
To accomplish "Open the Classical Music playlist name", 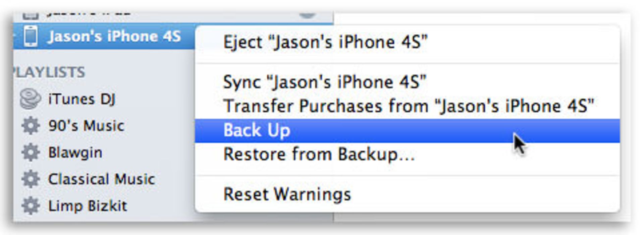I will (x=102, y=179).
